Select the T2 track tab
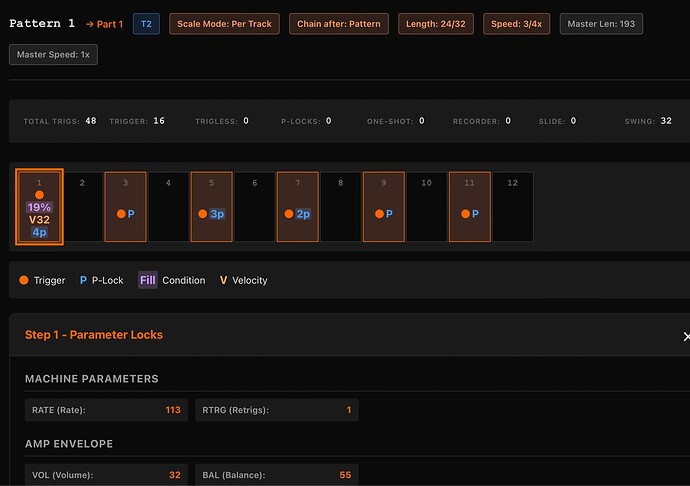Image resolution: width=690 pixels, height=486 pixels. pyautogui.click(x=147, y=24)
